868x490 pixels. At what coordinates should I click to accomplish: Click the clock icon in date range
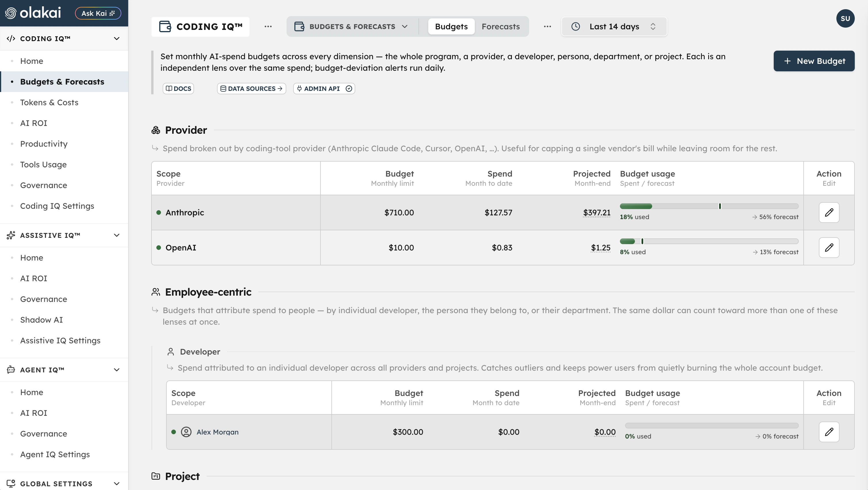pos(575,26)
